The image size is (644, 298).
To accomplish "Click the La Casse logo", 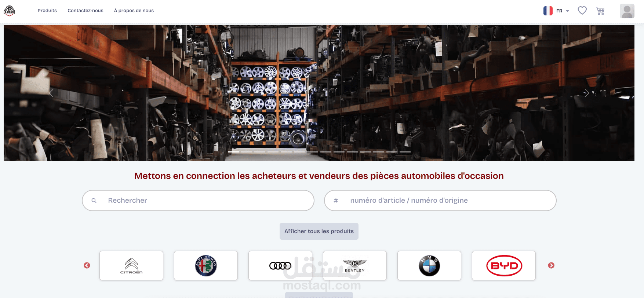I will (9, 11).
